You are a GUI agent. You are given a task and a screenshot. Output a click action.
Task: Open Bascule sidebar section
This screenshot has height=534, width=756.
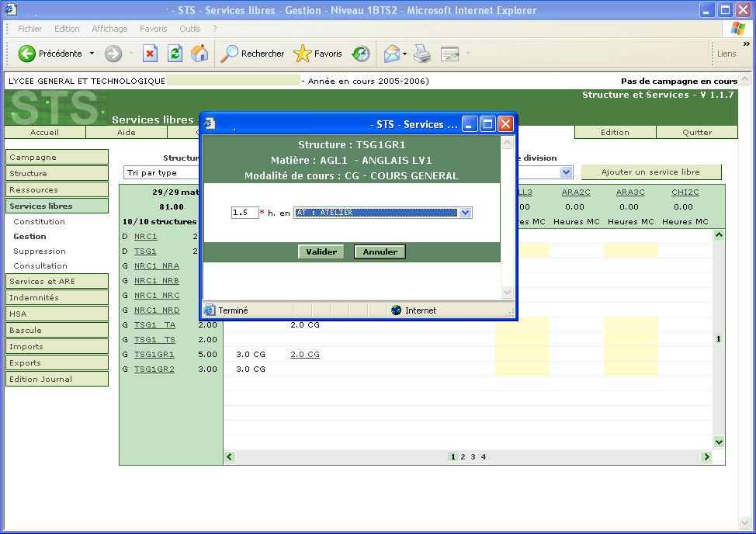(57, 331)
